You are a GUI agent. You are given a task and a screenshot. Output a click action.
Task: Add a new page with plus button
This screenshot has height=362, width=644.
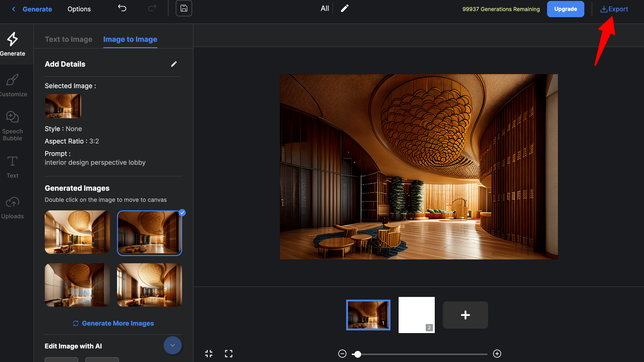click(465, 315)
